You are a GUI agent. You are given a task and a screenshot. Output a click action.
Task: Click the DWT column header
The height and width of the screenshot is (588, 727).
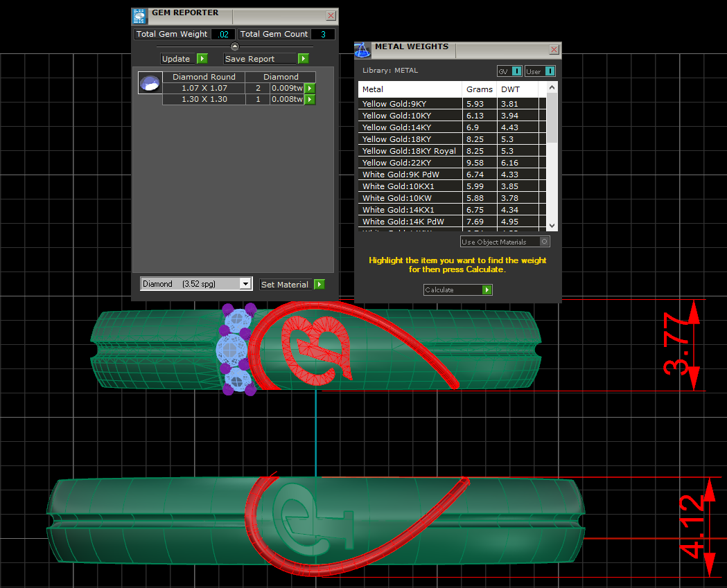[x=510, y=89]
